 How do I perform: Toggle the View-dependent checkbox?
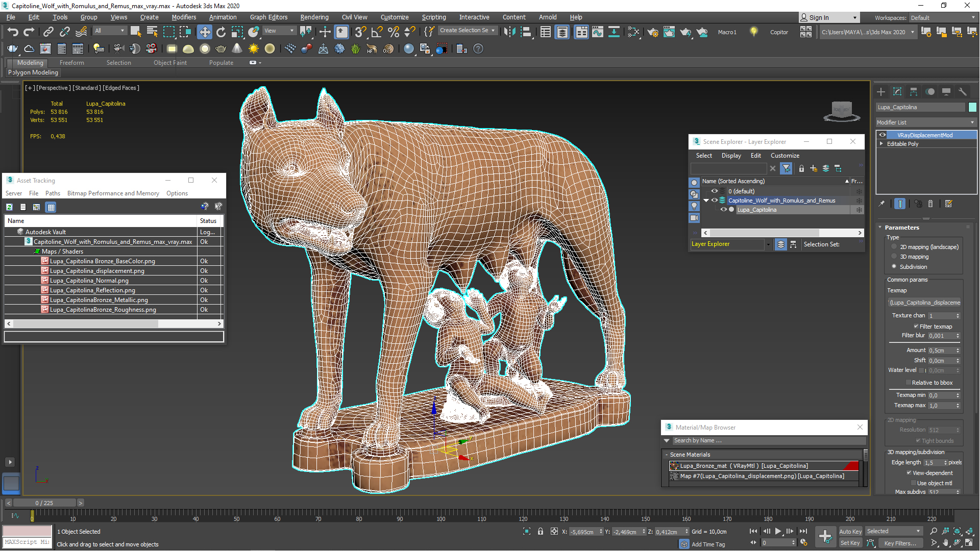pyautogui.click(x=909, y=473)
